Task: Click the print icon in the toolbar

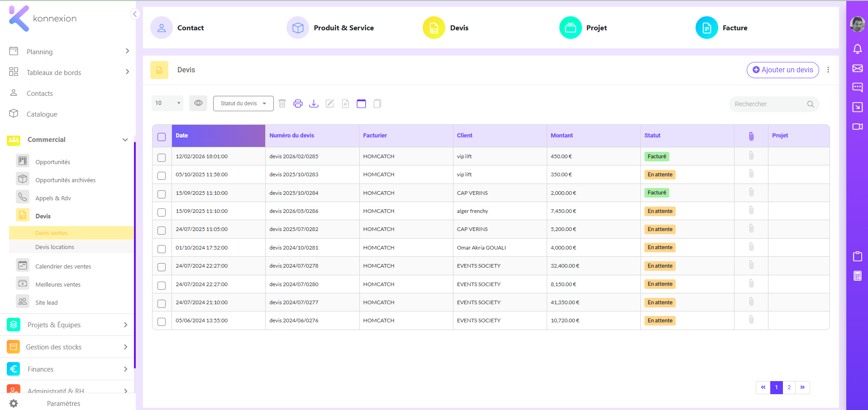Action: [x=298, y=104]
